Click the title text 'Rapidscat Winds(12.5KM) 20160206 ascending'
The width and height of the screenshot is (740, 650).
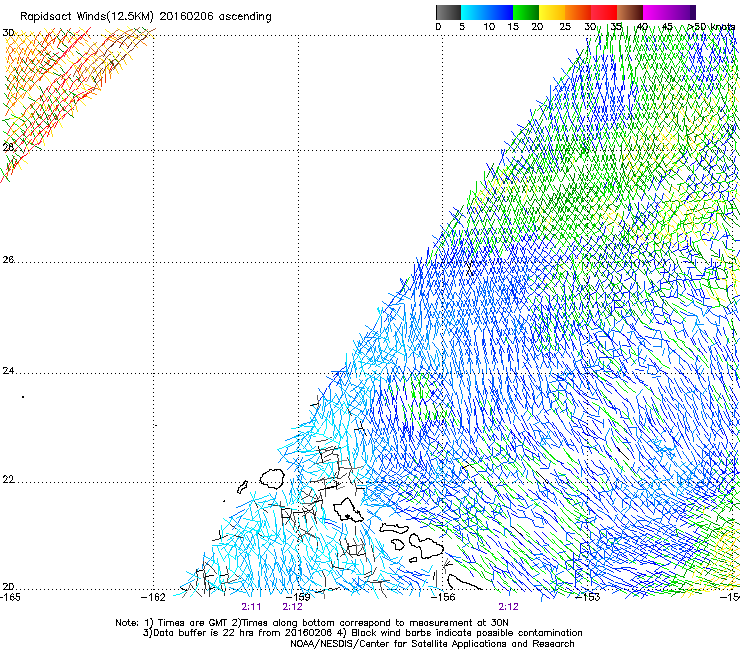coord(146,17)
